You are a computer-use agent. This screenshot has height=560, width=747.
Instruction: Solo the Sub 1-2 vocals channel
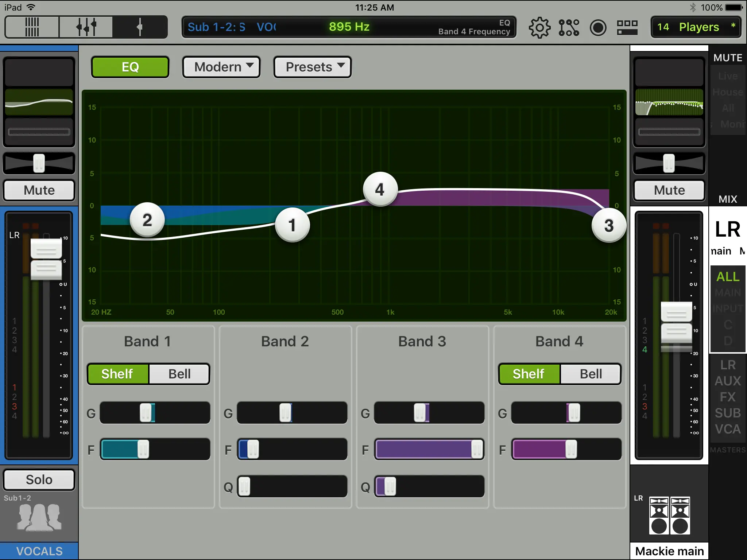click(39, 480)
